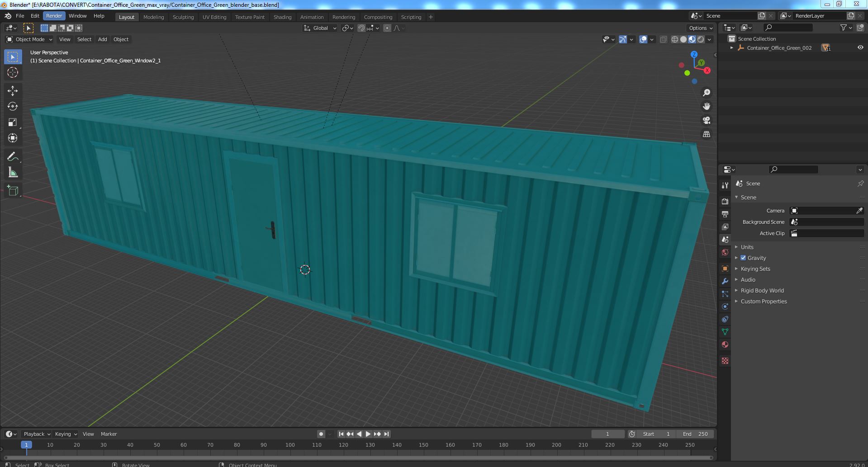This screenshot has width=868, height=467.
Task: Select the Cursor tool in toolbar
Action: (x=13, y=72)
